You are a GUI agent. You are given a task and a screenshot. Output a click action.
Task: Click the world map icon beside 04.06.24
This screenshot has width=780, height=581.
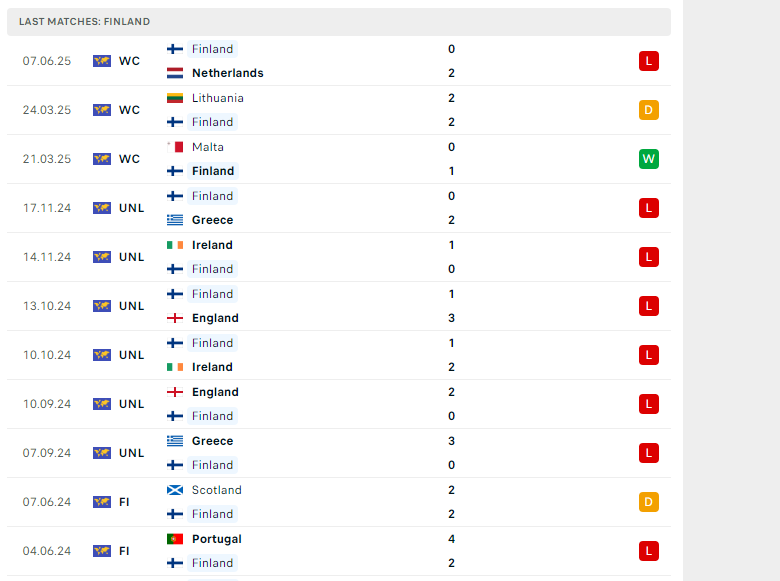click(102, 551)
